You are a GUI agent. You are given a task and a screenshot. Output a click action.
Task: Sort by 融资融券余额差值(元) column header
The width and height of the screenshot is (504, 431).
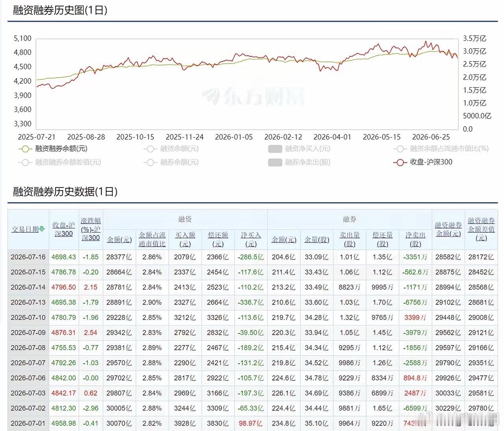pyautogui.click(x=481, y=229)
